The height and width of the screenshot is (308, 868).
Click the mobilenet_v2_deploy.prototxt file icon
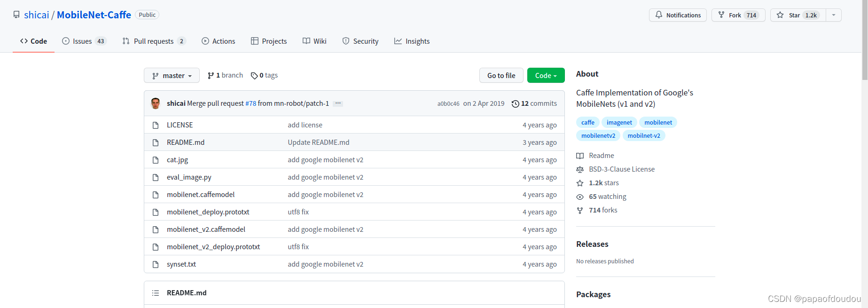156,247
